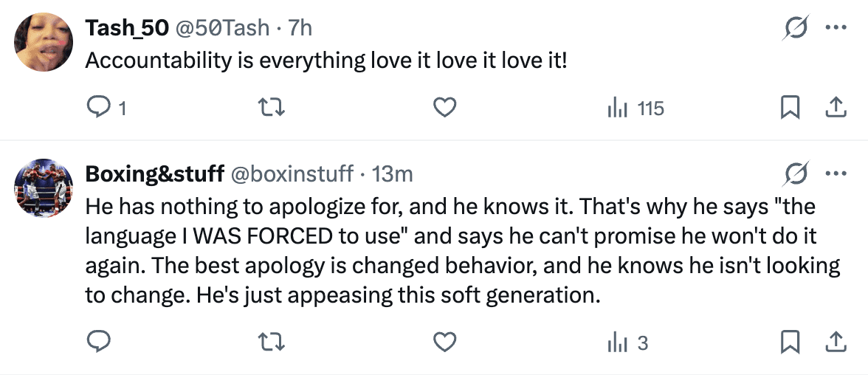Image resolution: width=868 pixels, height=375 pixels.
Task: Like Tash_50's accountability tweet
Action: click(x=444, y=109)
